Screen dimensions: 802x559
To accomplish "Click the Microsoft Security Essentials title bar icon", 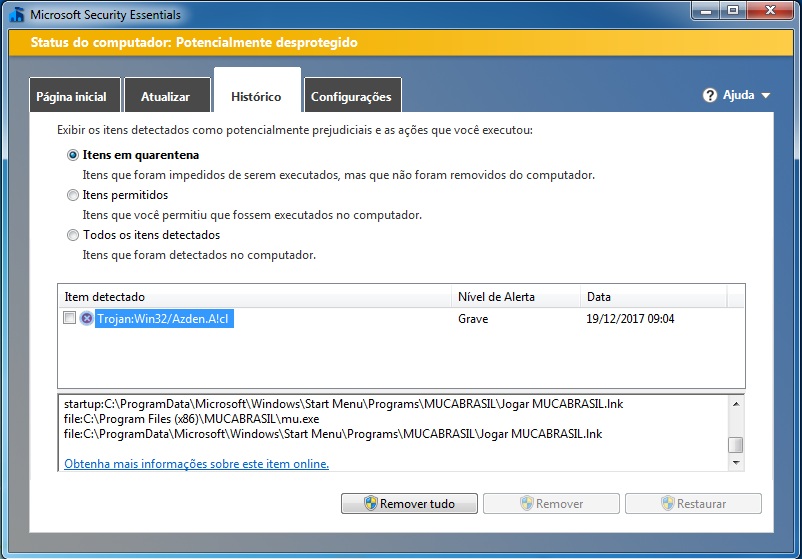I will click(x=16, y=16).
